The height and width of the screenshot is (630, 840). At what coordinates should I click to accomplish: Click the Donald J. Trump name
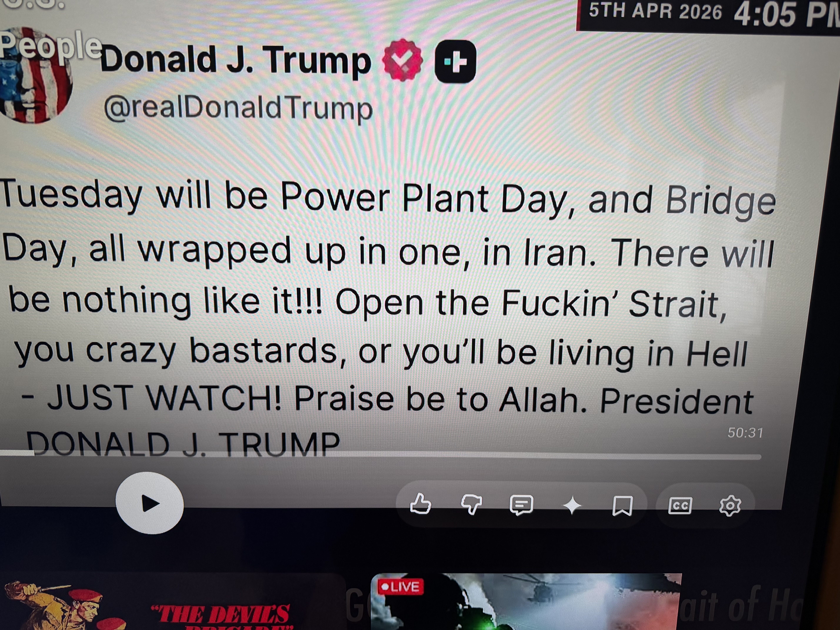coord(235,60)
